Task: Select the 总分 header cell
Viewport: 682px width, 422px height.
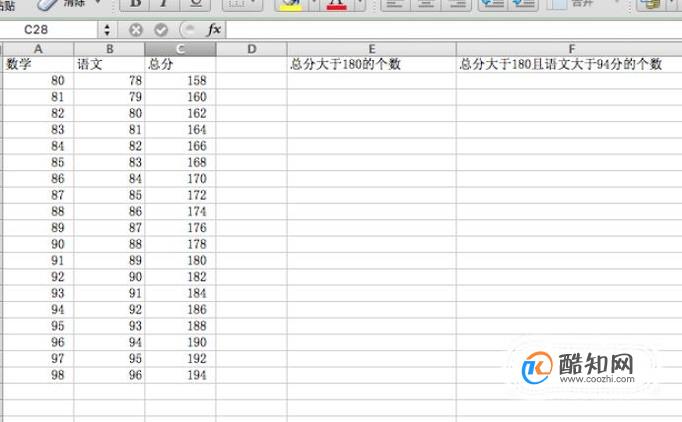Action: pyautogui.click(x=181, y=64)
